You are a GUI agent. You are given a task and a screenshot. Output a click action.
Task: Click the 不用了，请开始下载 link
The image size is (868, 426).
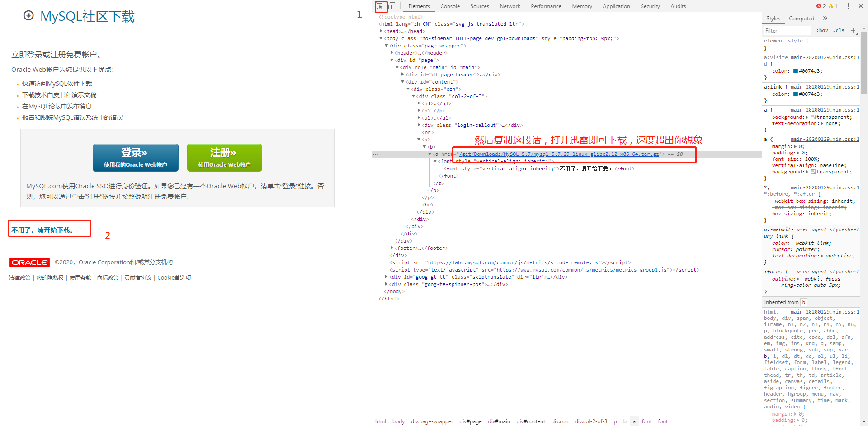point(43,230)
